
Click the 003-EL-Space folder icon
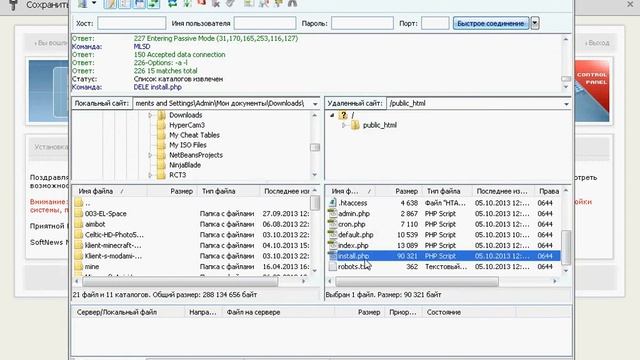coord(79,213)
